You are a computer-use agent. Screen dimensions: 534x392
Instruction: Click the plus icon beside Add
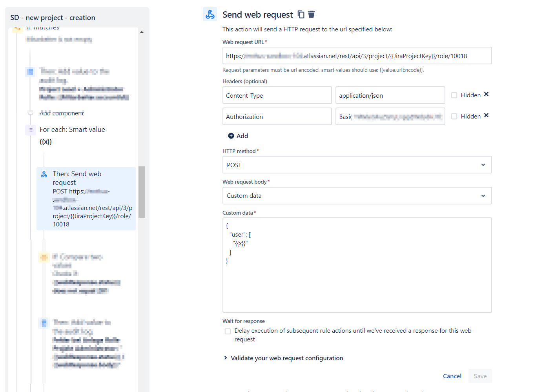coord(231,136)
